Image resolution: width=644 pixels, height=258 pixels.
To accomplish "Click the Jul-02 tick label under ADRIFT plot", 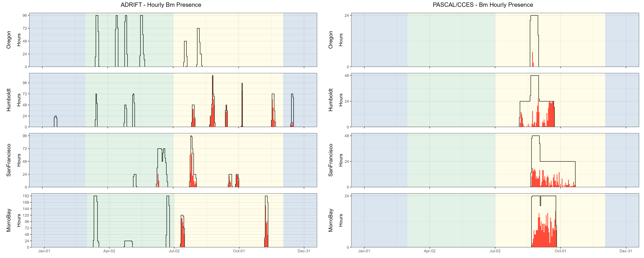I will click(174, 251).
